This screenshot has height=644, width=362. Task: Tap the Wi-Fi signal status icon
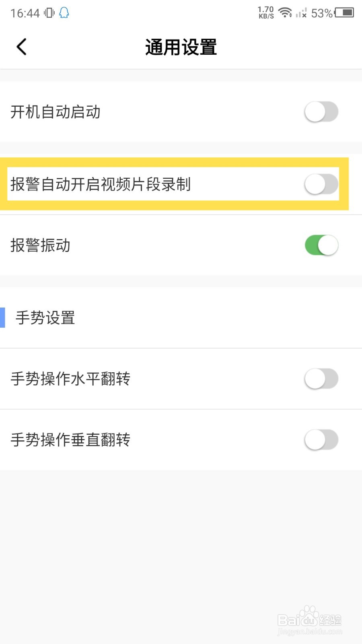pyautogui.click(x=285, y=13)
